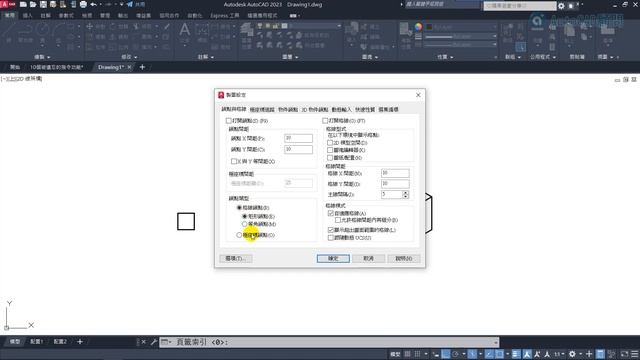Select the 極座標鎖點 radio button
Screen dimensions: 640x360
(239, 235)
